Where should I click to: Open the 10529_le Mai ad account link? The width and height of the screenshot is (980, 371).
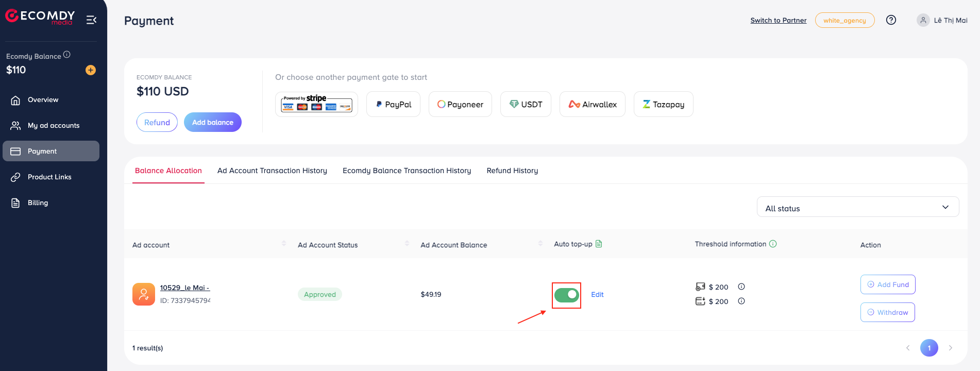pos(185,288)
